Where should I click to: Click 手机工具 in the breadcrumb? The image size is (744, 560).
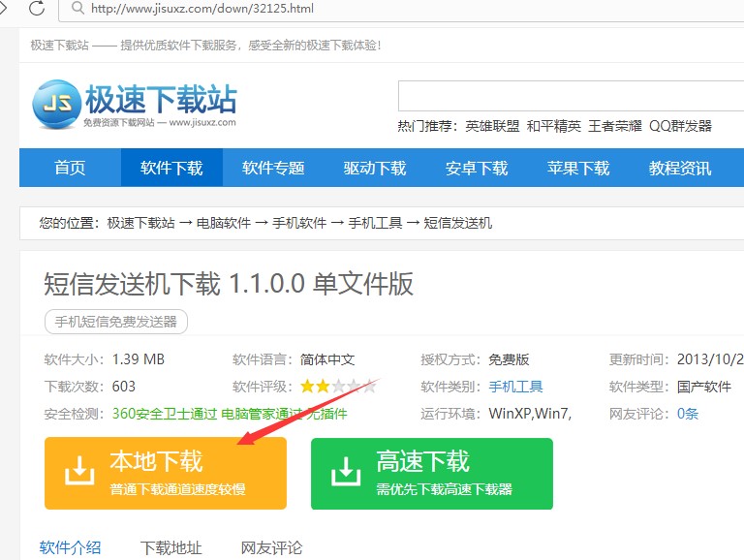click(x=375, y=223)
